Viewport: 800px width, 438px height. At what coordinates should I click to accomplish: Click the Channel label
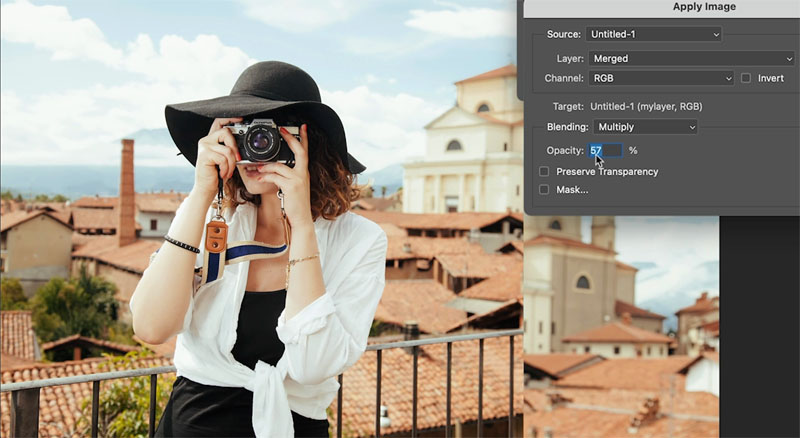564,78
